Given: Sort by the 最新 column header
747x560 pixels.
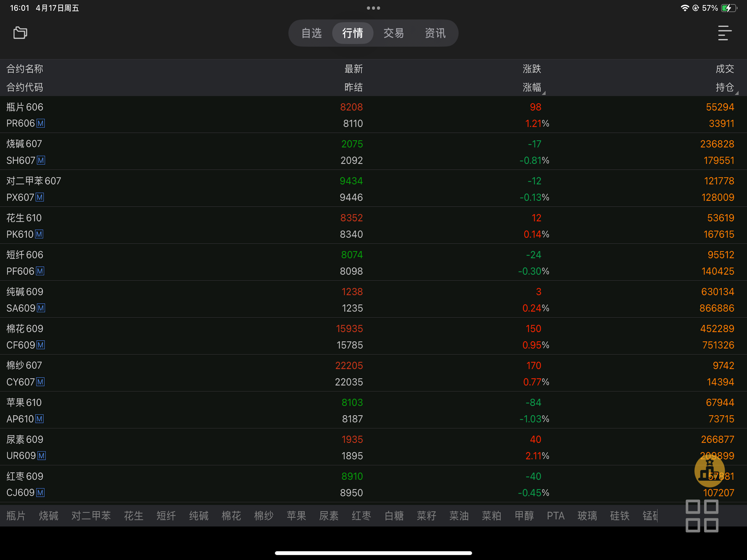Looking at the screenshot, I should tap(354, 69).
